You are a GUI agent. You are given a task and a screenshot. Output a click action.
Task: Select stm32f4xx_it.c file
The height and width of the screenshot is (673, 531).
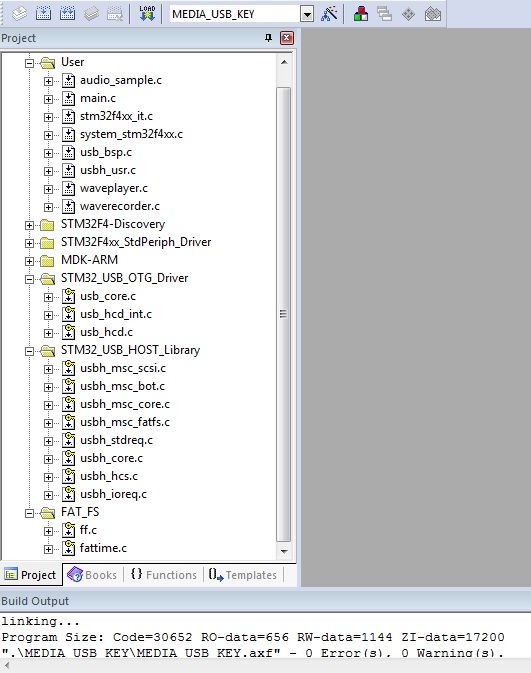click(x=116, y=116)
